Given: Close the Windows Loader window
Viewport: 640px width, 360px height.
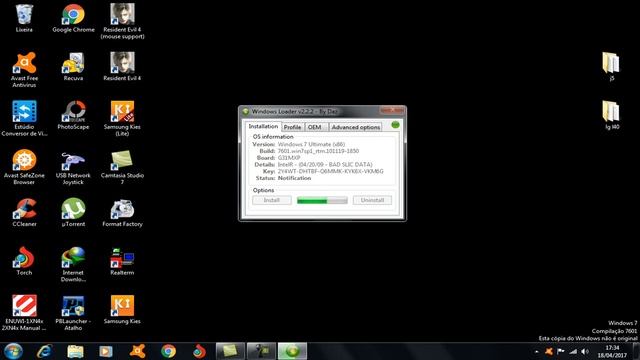Looking at the screenshot, I should pos(392,110).
